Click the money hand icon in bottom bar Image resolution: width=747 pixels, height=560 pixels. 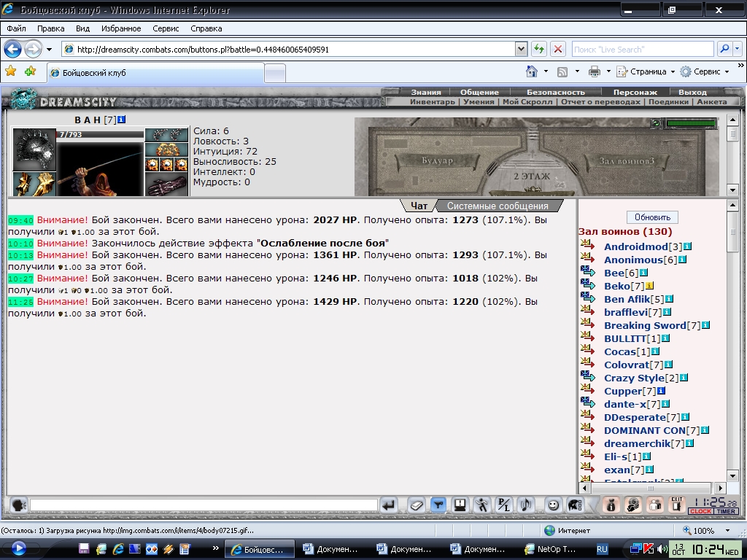click(633, 505)
